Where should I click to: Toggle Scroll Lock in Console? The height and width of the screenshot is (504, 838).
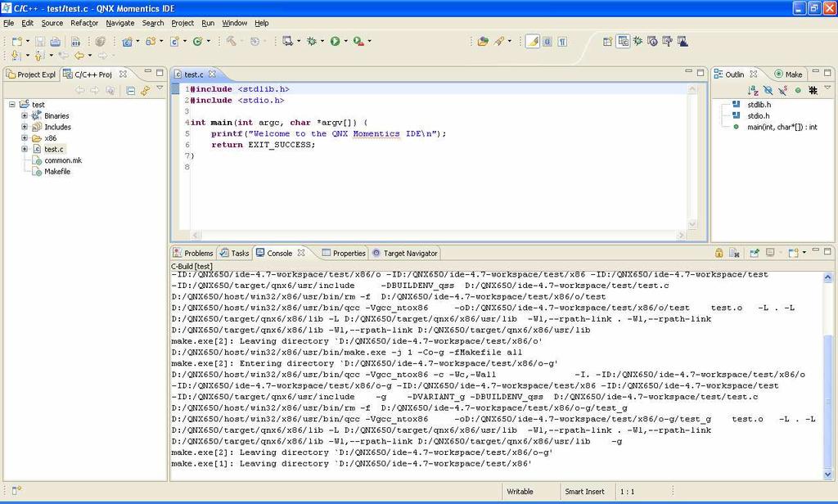pos(719,253)
